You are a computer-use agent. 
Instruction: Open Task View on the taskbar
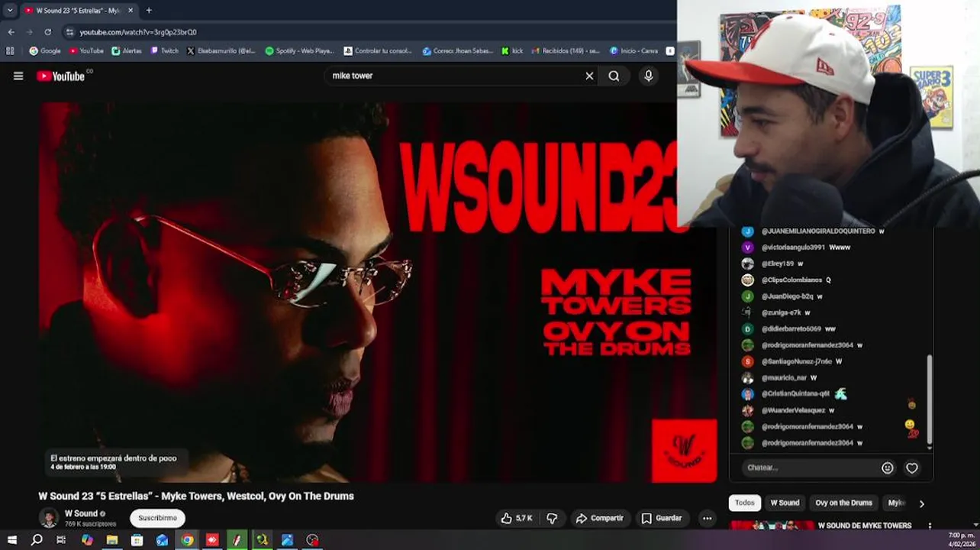tap(61, 540)
